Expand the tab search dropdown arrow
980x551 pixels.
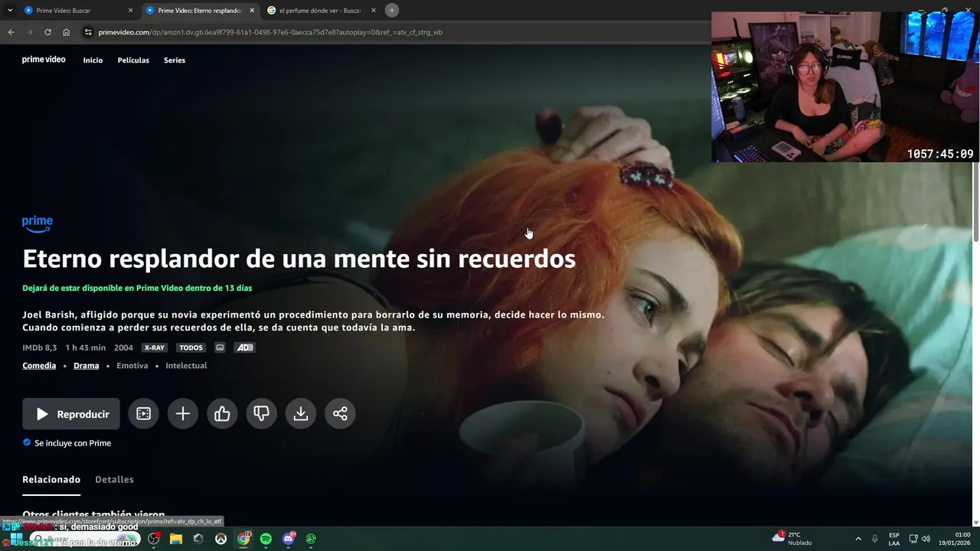[10, 11]
